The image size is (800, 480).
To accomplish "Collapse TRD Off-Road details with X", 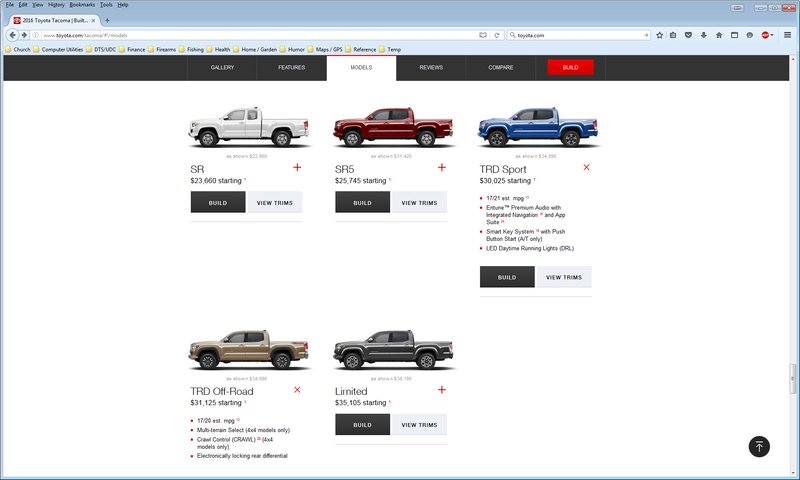I will 297,390.
